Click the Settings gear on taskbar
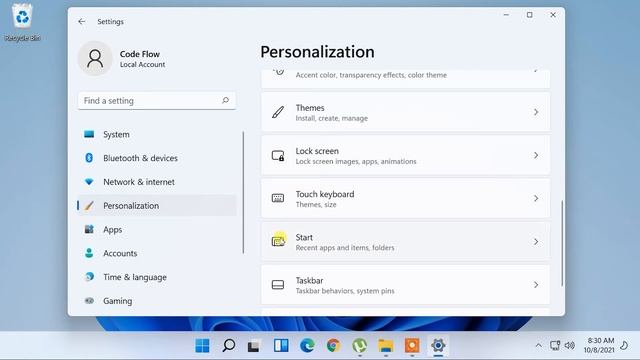The height and width of the screenshot is (360, 640). click(x=438, y=346)
